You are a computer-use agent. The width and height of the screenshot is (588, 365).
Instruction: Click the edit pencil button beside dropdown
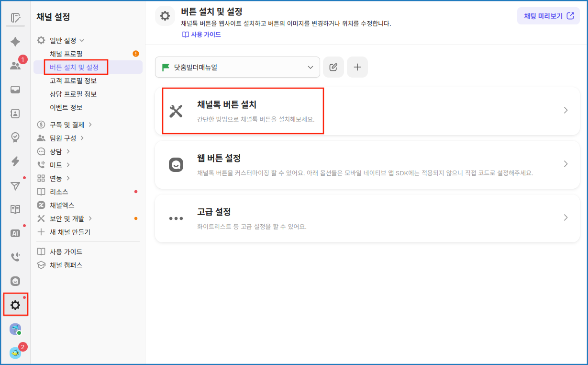[x=333, y=67]
